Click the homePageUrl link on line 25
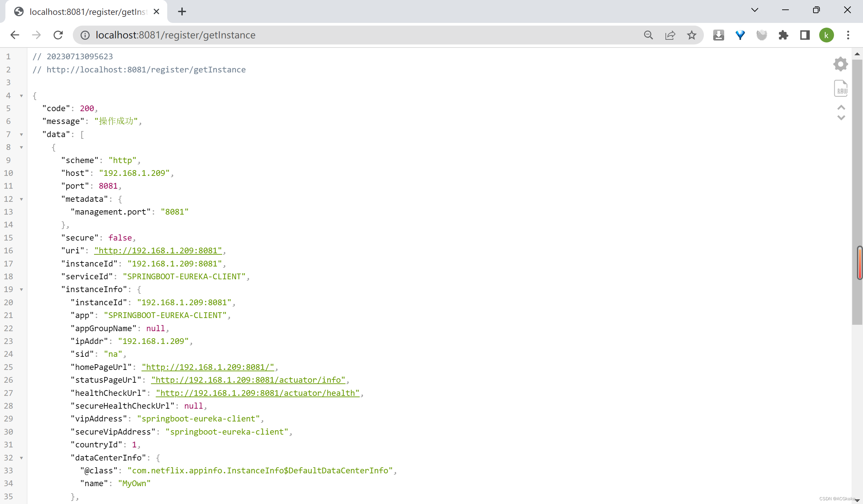 tap(207, 367)
